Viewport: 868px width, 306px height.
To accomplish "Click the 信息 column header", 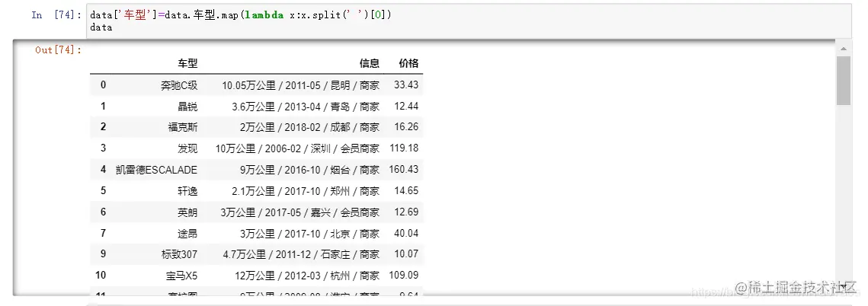I will coord(370,64).
